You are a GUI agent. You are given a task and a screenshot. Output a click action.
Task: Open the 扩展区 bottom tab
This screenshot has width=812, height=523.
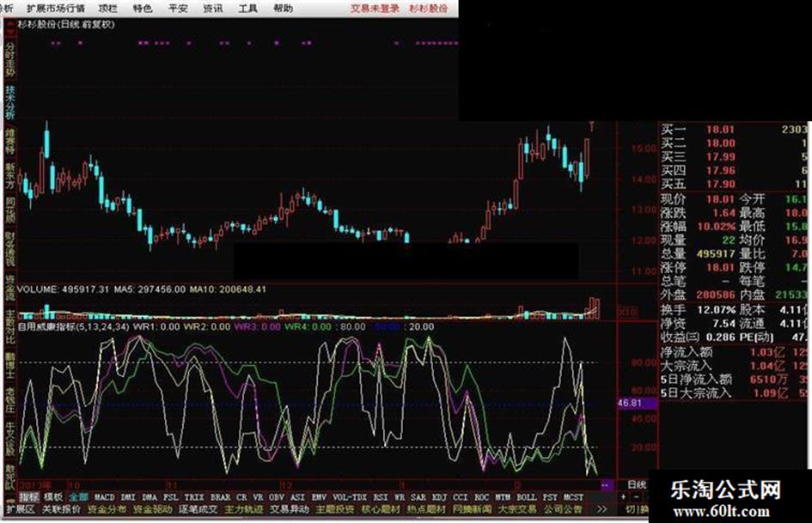[21, 509]
